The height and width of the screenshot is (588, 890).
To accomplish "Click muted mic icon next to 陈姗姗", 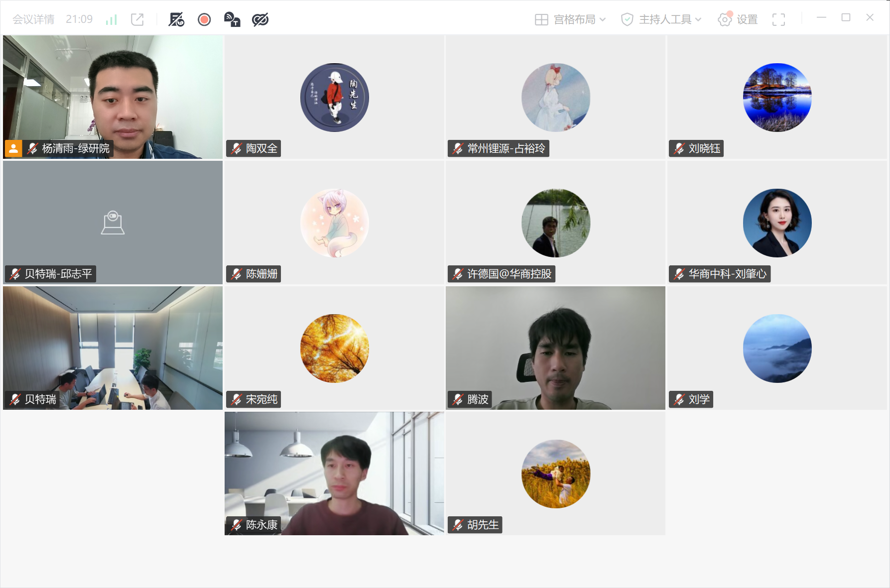I will coord(237,274).
